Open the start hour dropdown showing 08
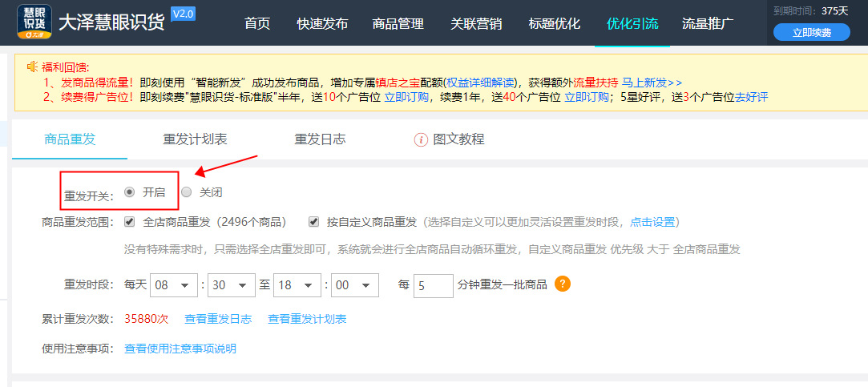The height and width of the screenshot is (387, 868). point(173,285)
